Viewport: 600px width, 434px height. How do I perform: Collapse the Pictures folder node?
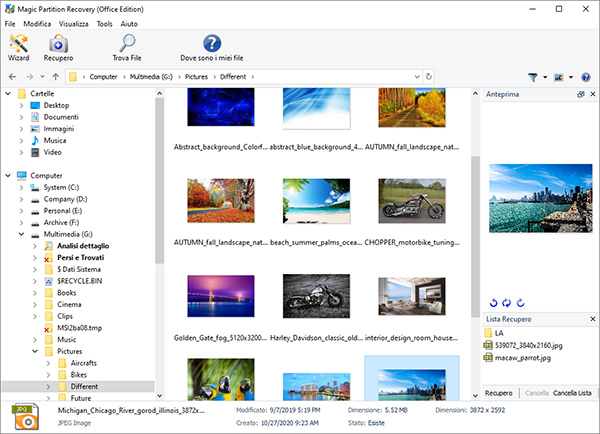(35, 351)
